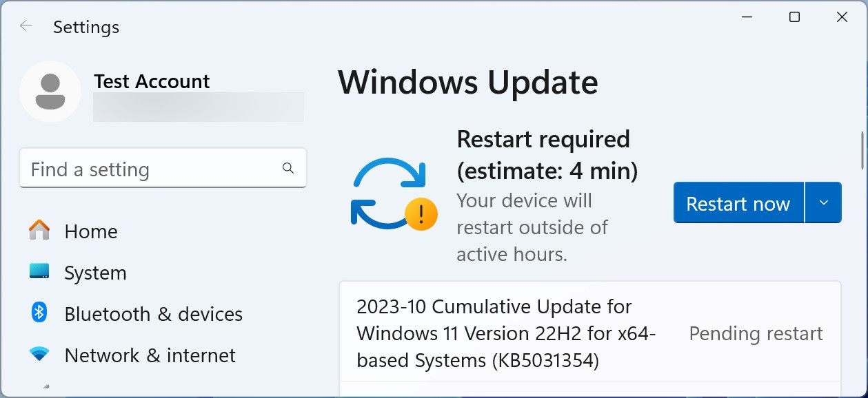Click the Test Account name label

(151, 81)
